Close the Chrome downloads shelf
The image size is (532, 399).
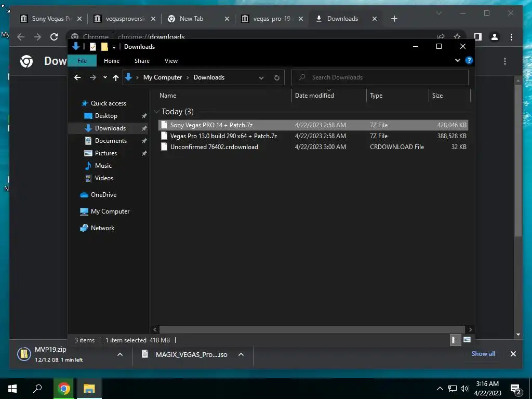tap(513, 354)
